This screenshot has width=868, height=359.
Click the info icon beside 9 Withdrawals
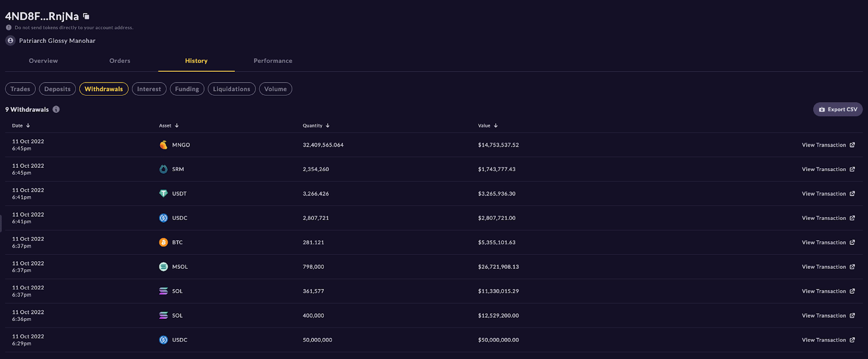tap(56, 109)
